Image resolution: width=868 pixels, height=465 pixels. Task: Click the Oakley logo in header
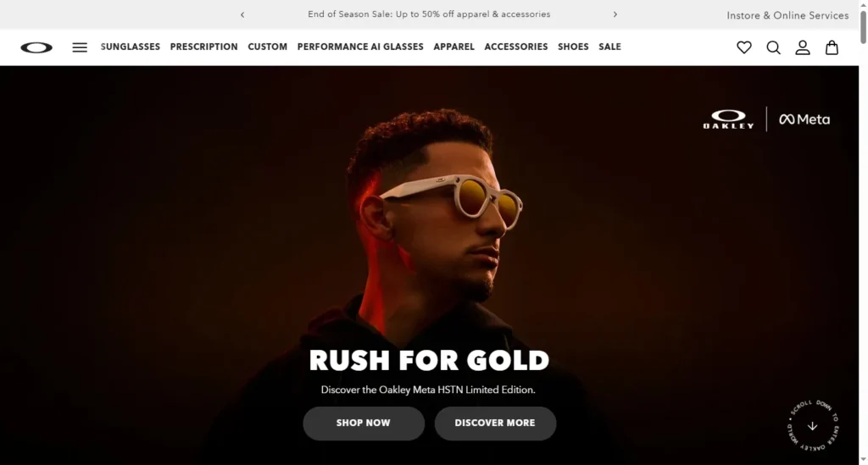coord(36,47)
